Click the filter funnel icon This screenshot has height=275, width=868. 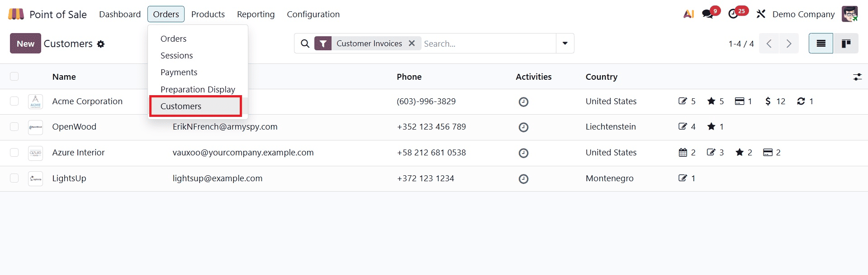click(x=323, y=43)
